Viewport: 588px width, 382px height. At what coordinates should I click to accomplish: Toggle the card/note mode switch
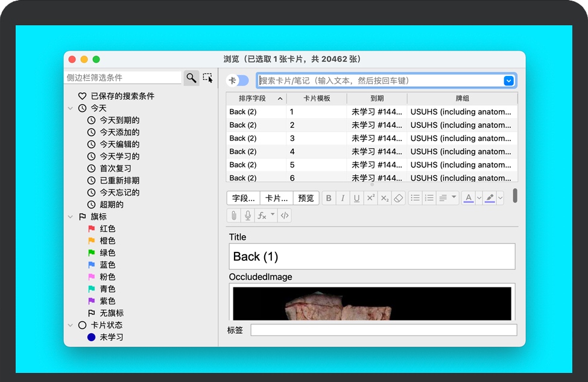pyautogui.click(x=238, y=81)
